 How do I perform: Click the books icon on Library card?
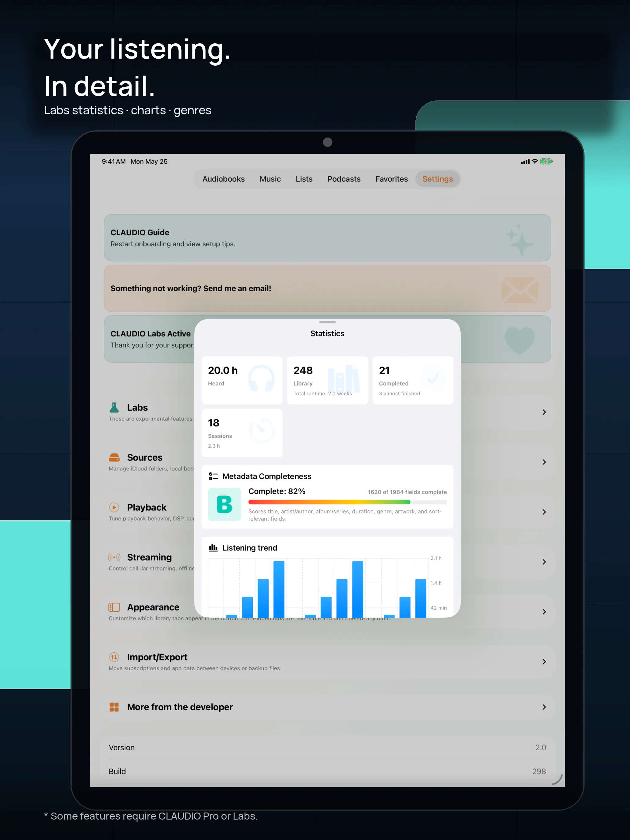coord(344,378)
